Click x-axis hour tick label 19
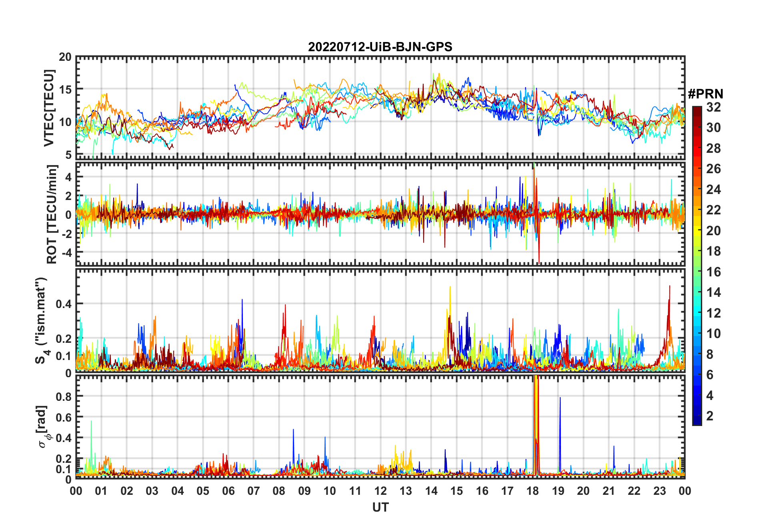This screenshot has width=761, height=532. pos(558,491)
